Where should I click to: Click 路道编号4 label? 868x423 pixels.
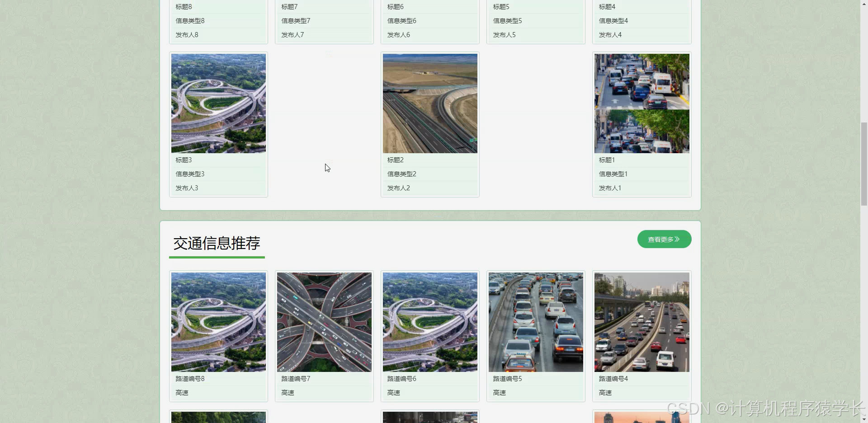pos(613,379)
